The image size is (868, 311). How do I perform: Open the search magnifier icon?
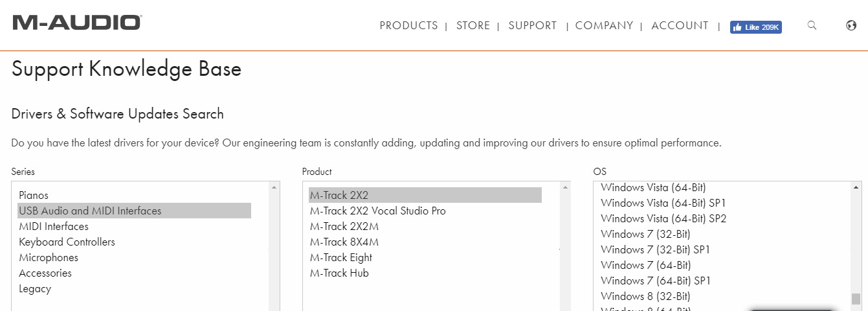pos(812,25)
